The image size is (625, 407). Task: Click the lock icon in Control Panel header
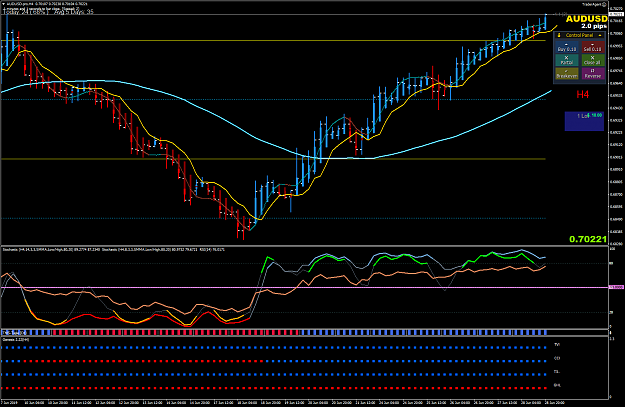[x=559, y=35]
